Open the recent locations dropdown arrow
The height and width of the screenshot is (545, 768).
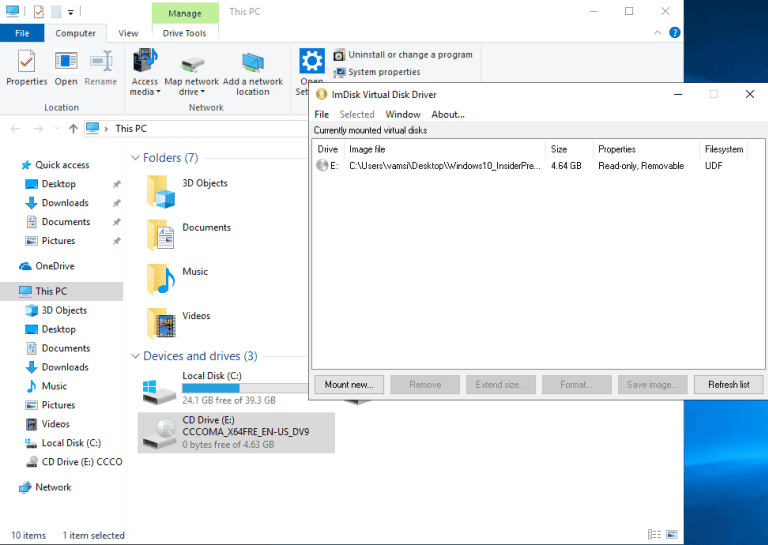click(x=57, y=129)
